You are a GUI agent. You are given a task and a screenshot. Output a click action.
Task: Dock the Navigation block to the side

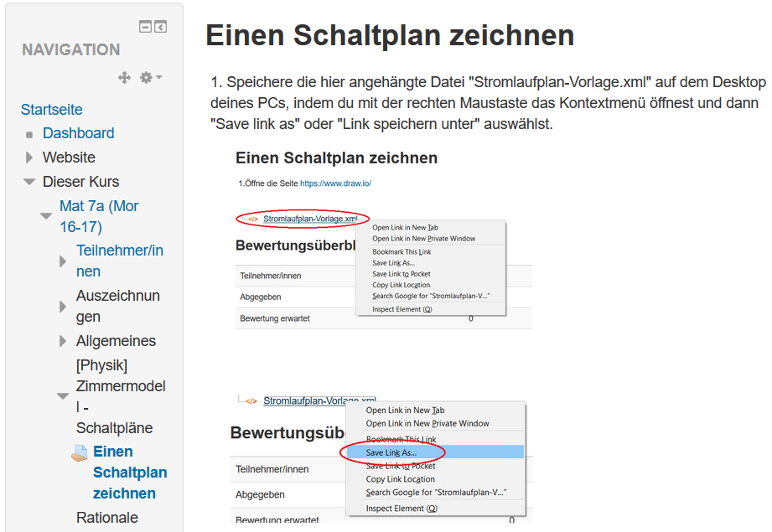[x=160, y=27]
